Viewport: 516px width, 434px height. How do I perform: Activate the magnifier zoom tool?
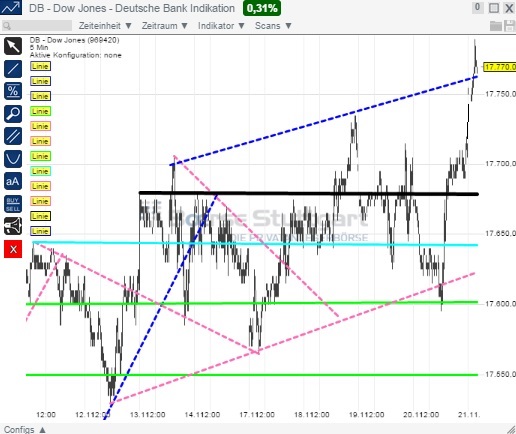pyautogui.click(x=13, y=114)
